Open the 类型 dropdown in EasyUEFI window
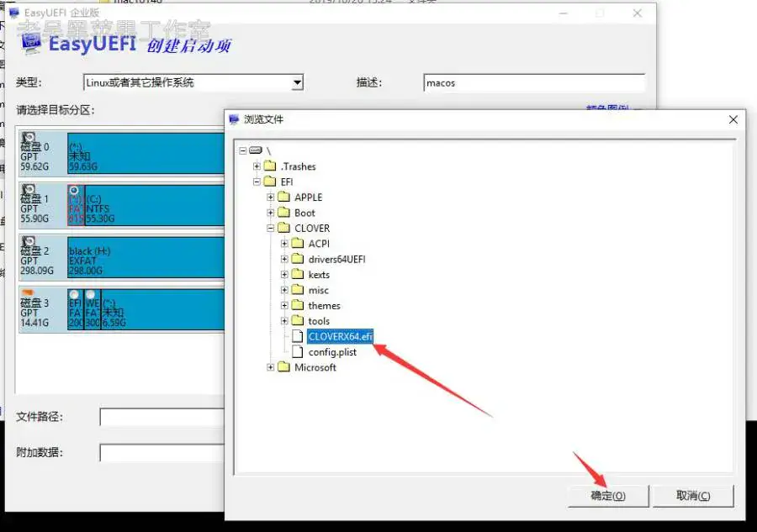 point(298,82)
